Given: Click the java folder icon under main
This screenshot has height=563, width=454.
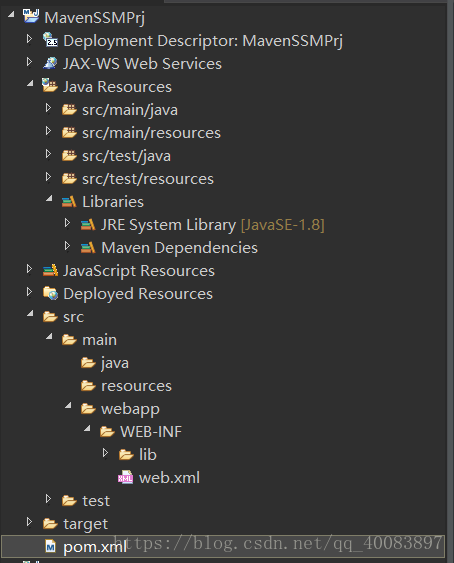Looking at the screenshot, I should [x=88, y=363].
